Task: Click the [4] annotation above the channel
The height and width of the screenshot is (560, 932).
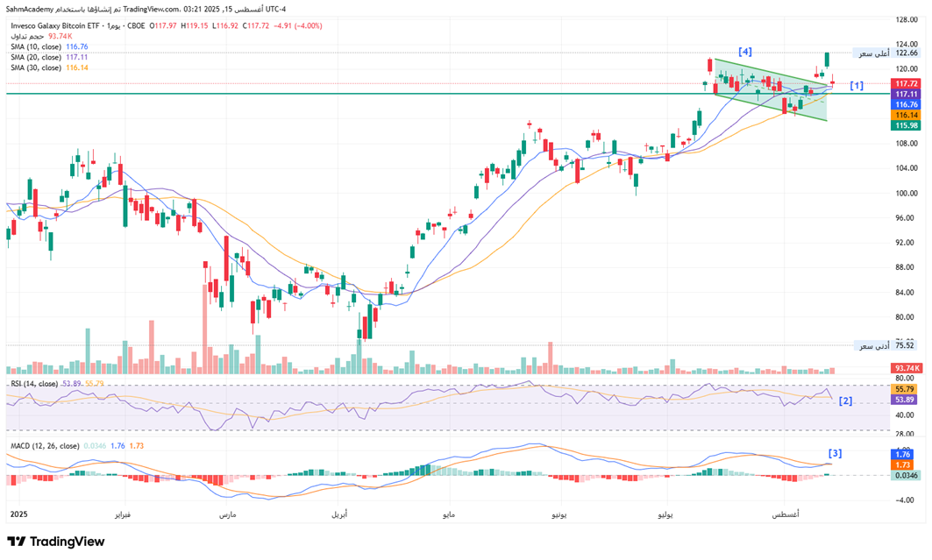Action: 744,52
